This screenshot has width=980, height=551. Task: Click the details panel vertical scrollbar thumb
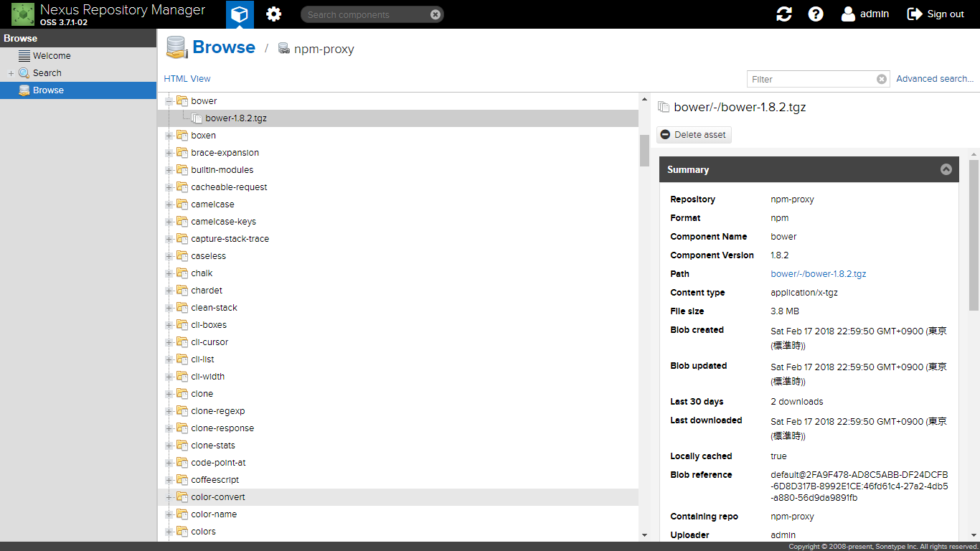coord(974,235)
